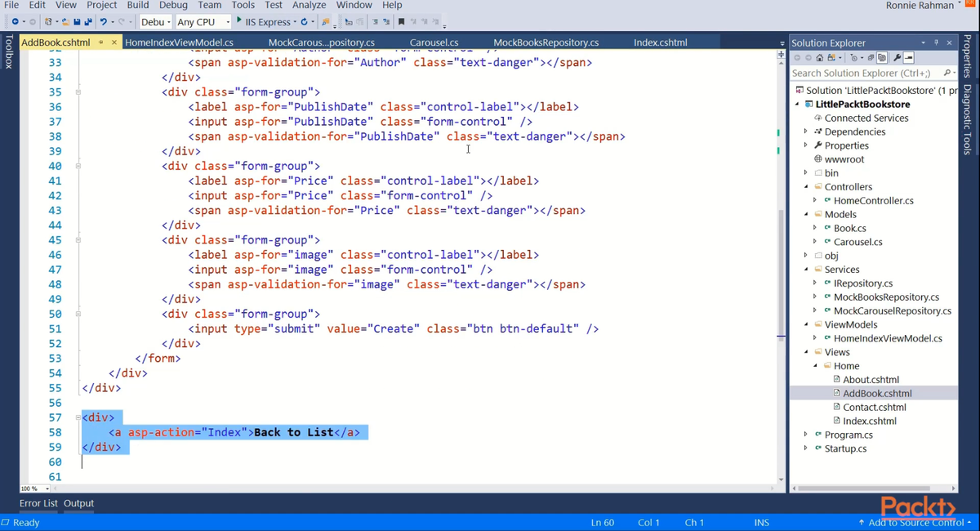
Task: Click the editor split-window handle icon
Action: pos(781,54)
